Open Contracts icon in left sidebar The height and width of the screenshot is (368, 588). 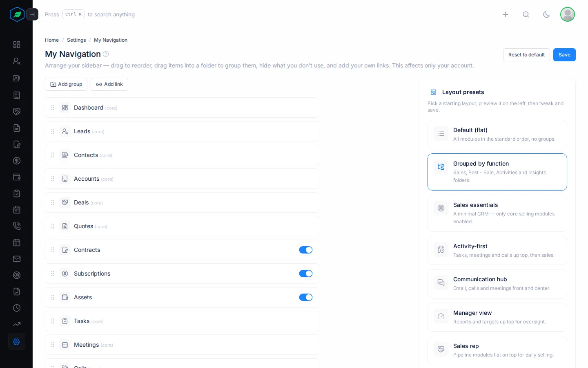17,144
